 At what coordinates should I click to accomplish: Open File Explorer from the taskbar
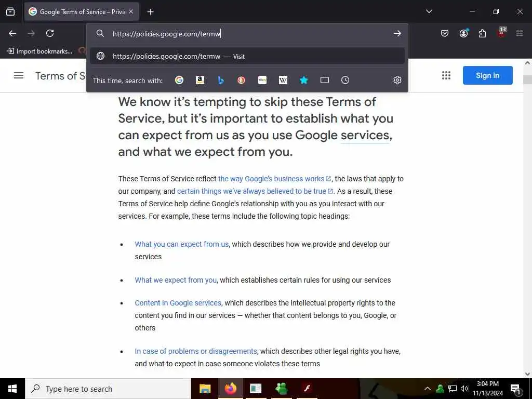coord(205,389)
